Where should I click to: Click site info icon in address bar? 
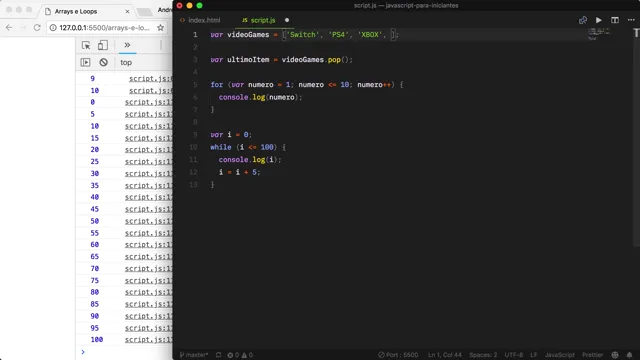pyautogui.click(x=53, y=28)
